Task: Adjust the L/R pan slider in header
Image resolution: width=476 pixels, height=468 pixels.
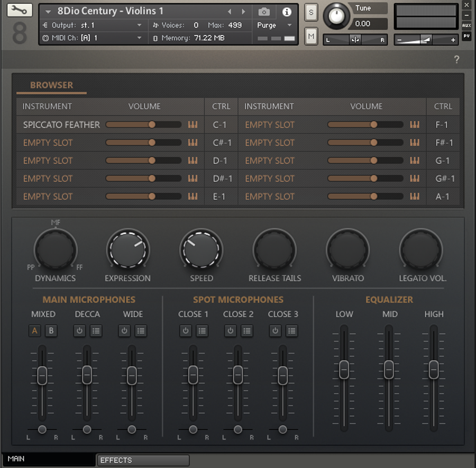Action: [354, 40]
